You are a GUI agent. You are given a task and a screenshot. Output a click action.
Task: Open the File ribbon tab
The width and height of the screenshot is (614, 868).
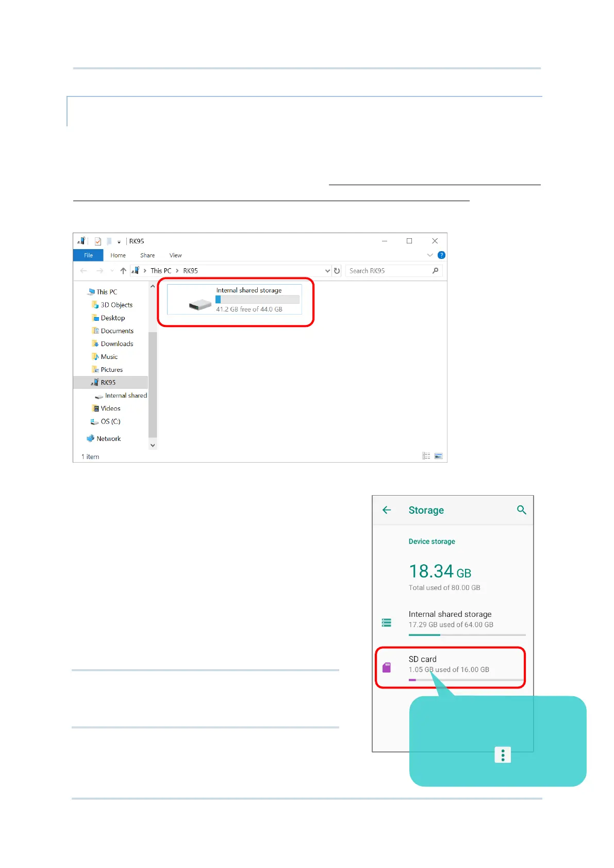88,255
